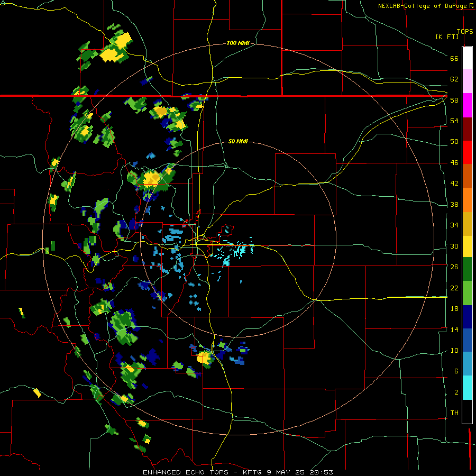Click the cyan 6-10 legend swatch

point(467,388)
